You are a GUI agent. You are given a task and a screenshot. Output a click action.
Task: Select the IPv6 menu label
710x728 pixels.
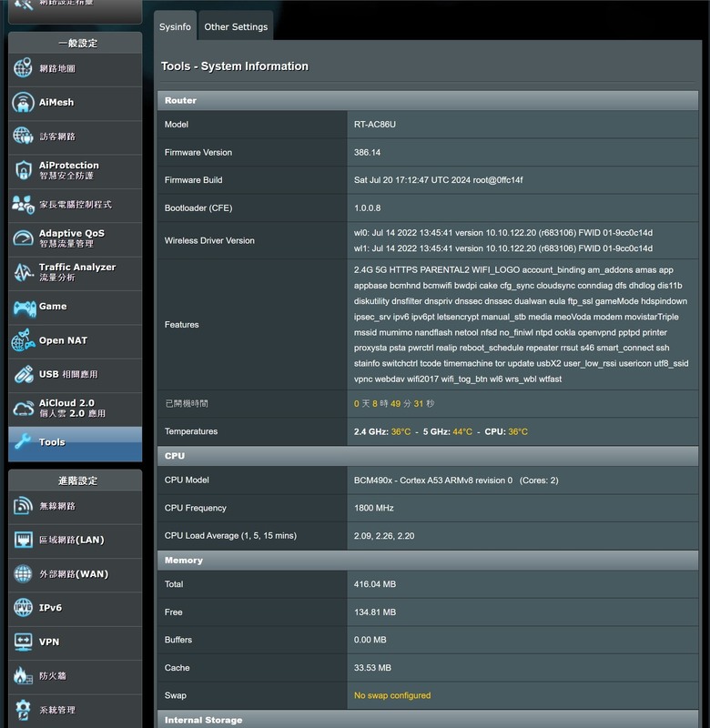pyautogui.click(x=50, y=607)
